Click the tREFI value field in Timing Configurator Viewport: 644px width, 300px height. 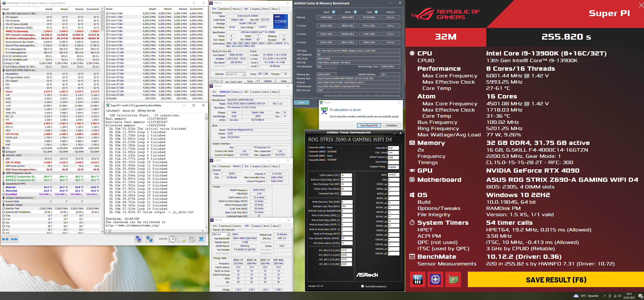393,175
